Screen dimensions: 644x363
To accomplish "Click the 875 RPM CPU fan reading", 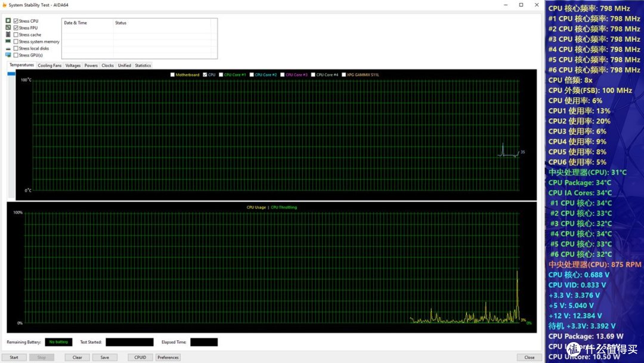I will pyautogui.click(x=595, y=264).
